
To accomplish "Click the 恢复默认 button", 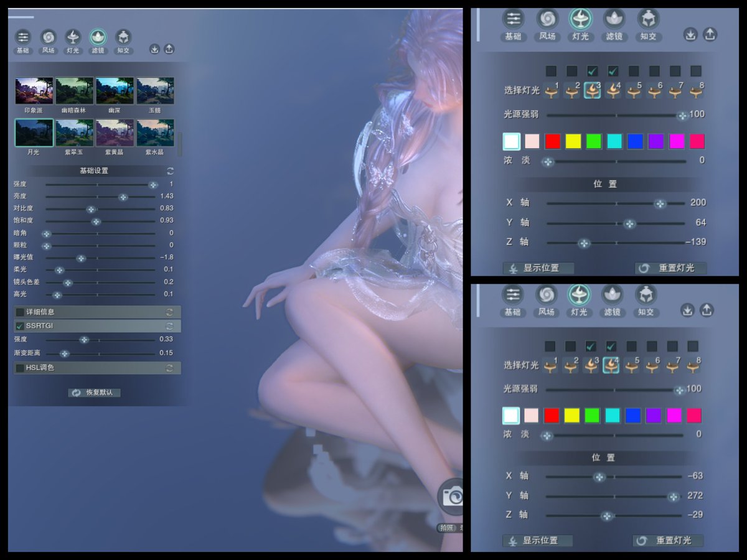I will [95, 393].
